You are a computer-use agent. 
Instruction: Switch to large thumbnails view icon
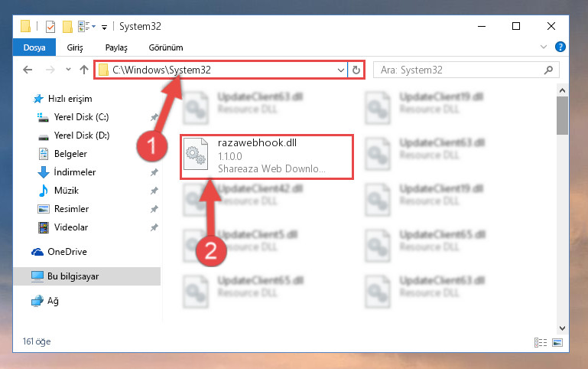557,342
